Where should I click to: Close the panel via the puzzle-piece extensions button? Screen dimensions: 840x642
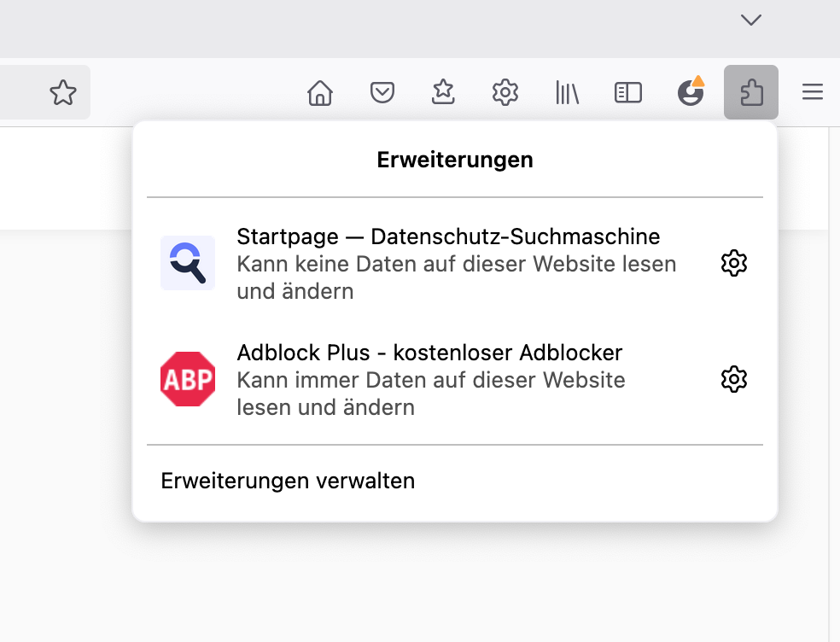click(x=751, y=92)
